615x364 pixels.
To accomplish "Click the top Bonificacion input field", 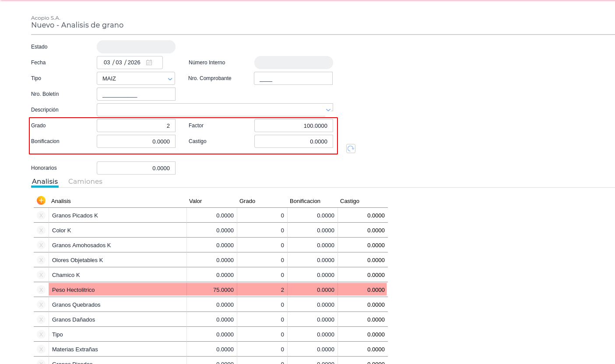I will coord(136,141).
